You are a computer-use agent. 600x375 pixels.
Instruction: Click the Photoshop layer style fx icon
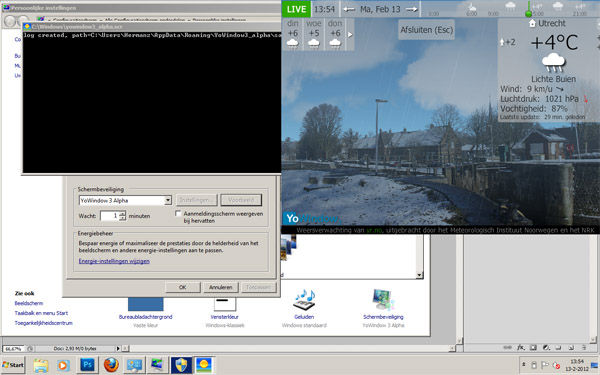click(520, 347)
